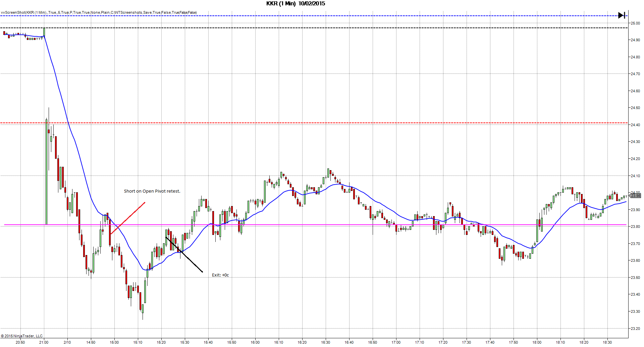Click the 16:10 time axis label

click(x=278, y=342)
